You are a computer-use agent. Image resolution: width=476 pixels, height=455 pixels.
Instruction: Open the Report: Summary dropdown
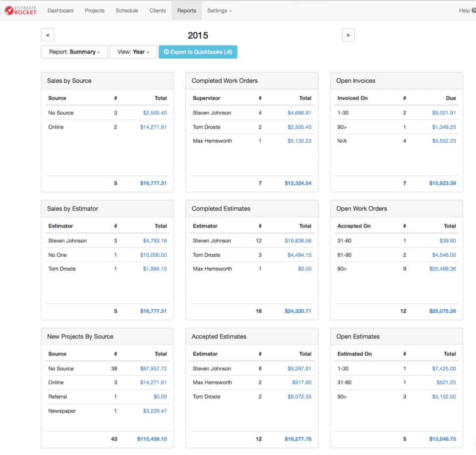point(74,52)
